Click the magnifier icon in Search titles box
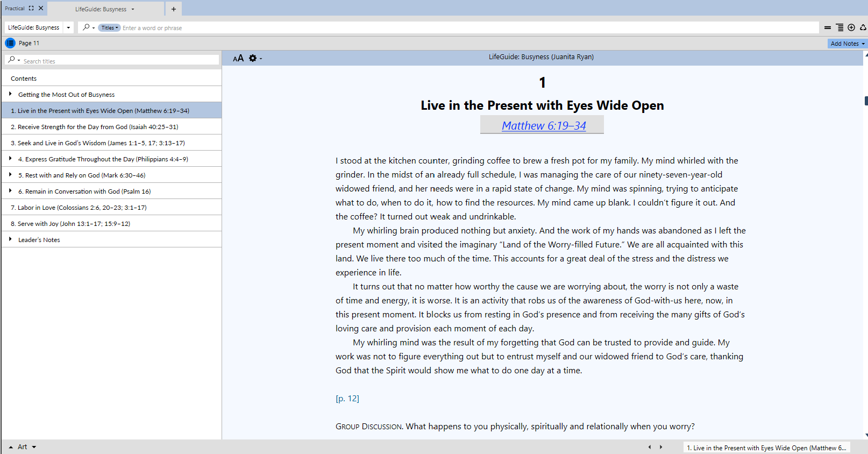The image size is (868, 454). tap(11, 60)
